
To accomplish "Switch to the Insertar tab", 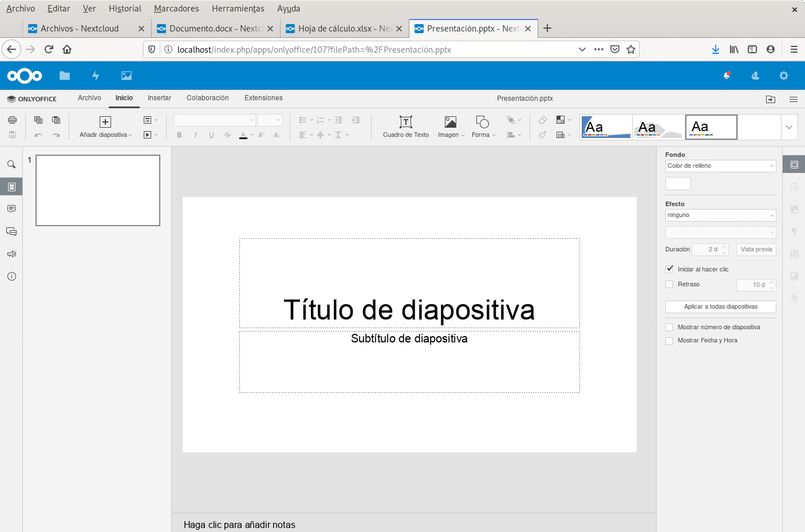I will point(159,98).
